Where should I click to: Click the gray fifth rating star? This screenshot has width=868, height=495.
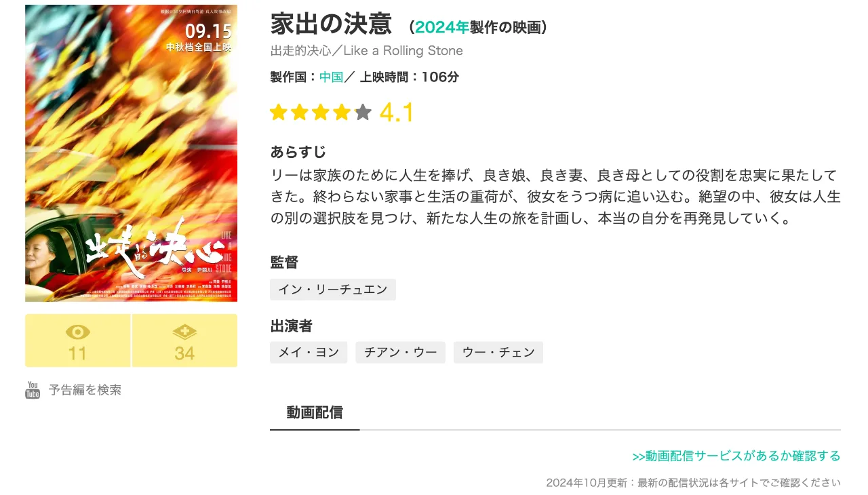click(363, 112)
